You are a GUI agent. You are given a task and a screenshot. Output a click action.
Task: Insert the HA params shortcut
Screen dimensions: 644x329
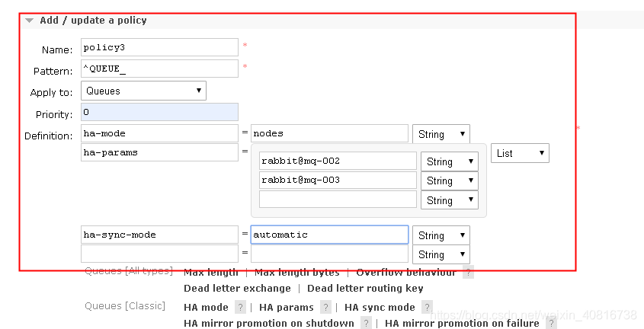pos(287,307)
